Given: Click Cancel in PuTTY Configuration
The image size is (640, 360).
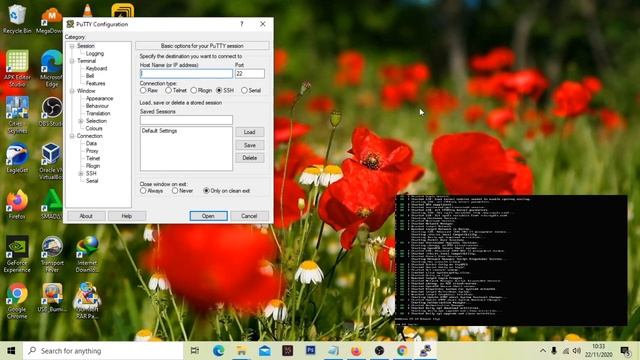Looking at the screenshot, I should coord(249,216).
